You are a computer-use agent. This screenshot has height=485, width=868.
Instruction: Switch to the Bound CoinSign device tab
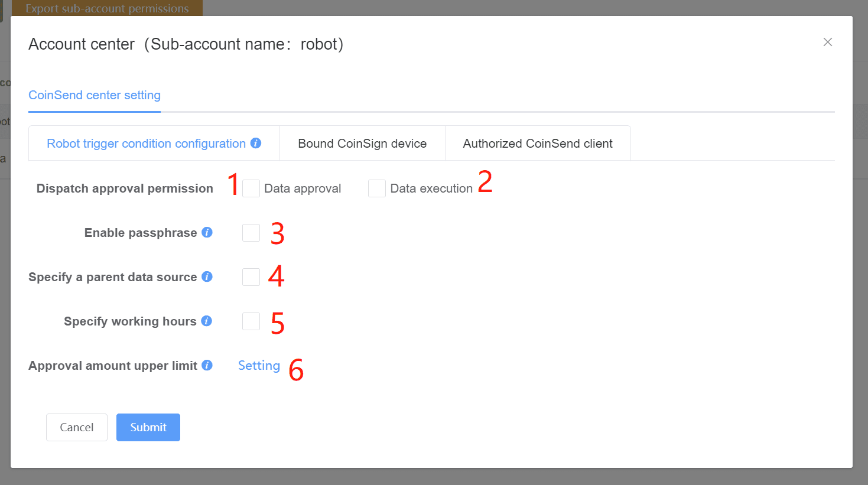point(362,143)
